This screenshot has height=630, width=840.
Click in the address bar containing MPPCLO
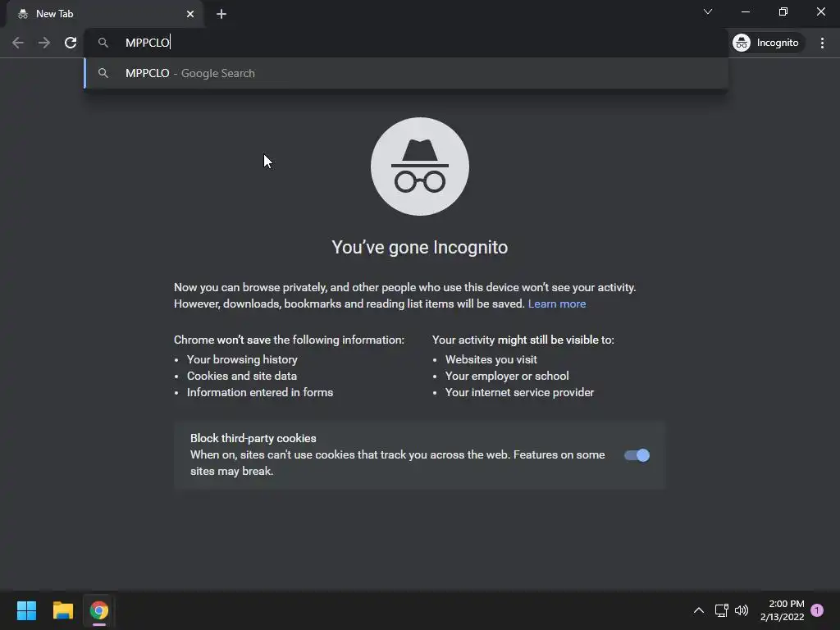(405, 43)
